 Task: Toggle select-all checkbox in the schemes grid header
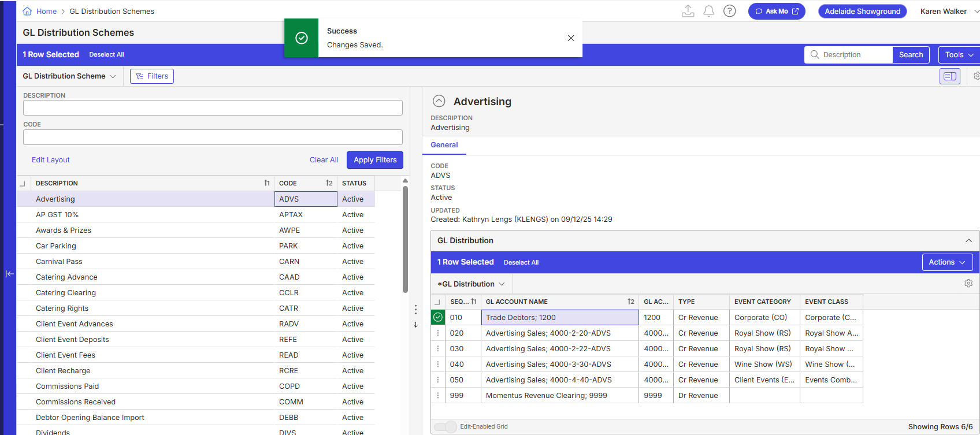pos(23,184)
